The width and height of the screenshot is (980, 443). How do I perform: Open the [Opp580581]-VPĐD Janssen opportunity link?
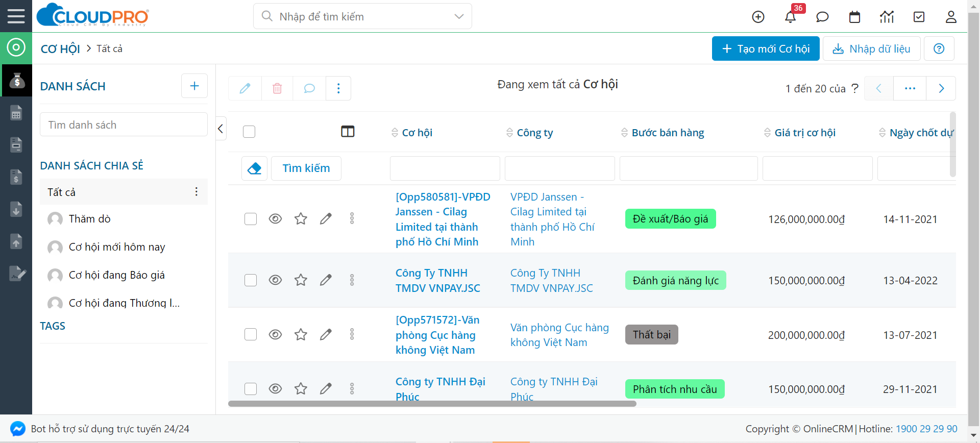[x=443, y=219]
